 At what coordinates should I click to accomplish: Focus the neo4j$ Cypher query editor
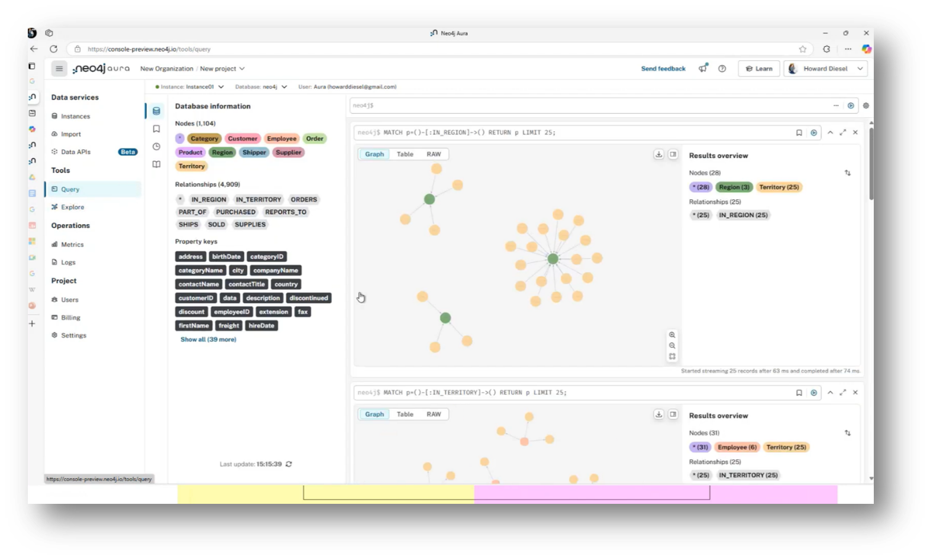point(592,106)
